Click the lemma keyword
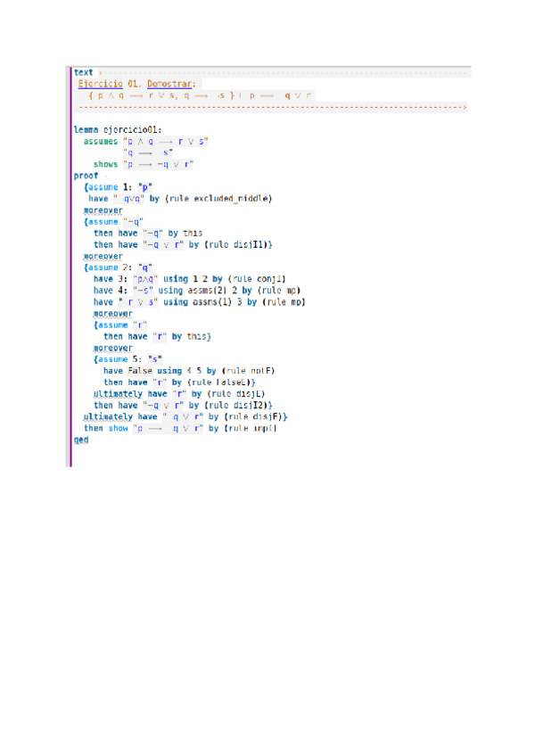535x756 pixels. point(86,129)
